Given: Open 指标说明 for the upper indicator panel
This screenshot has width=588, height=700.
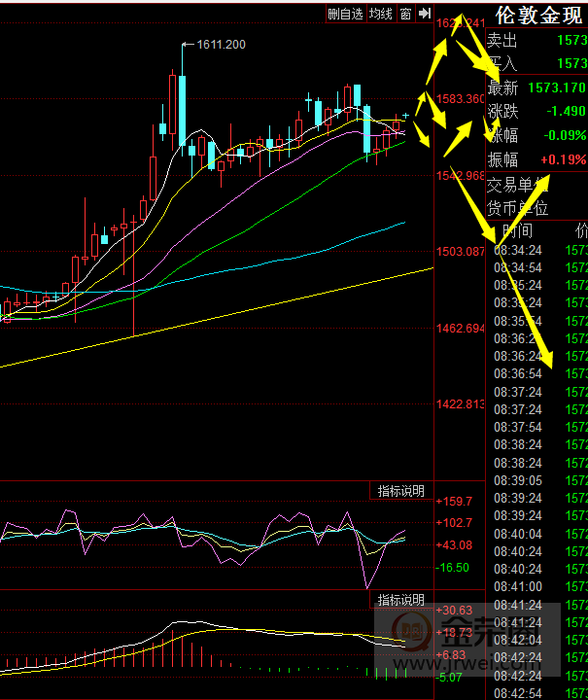Looking at the screenshot, I should 401,491.
